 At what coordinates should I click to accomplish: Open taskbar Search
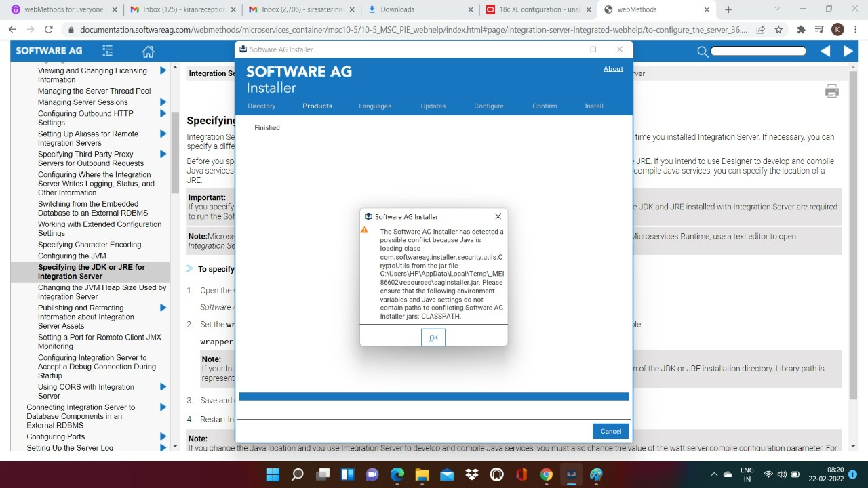[297, 474]
